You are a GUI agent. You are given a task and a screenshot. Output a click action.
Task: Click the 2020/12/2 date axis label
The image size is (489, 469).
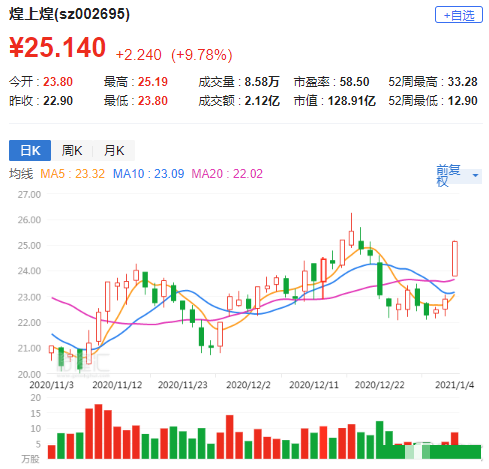pos(248,385)
